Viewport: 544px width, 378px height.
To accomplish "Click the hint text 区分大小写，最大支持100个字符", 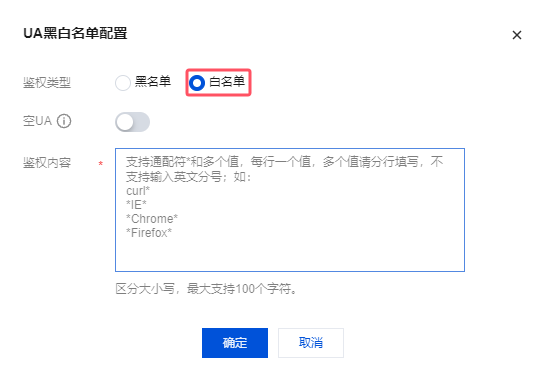I will pos(206,289).
